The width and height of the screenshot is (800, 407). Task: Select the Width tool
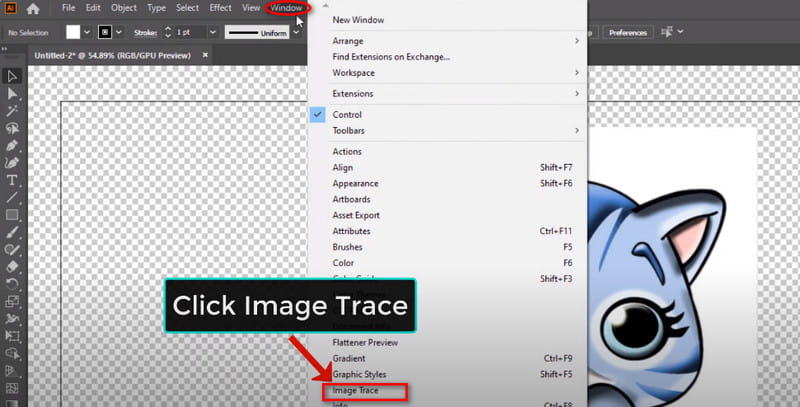click(12, 319)
